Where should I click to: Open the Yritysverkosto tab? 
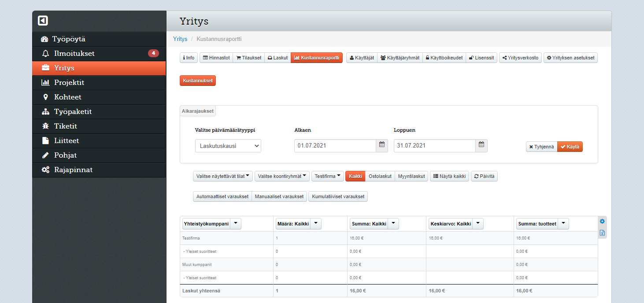pyautogui.click(x=520, y=58)
